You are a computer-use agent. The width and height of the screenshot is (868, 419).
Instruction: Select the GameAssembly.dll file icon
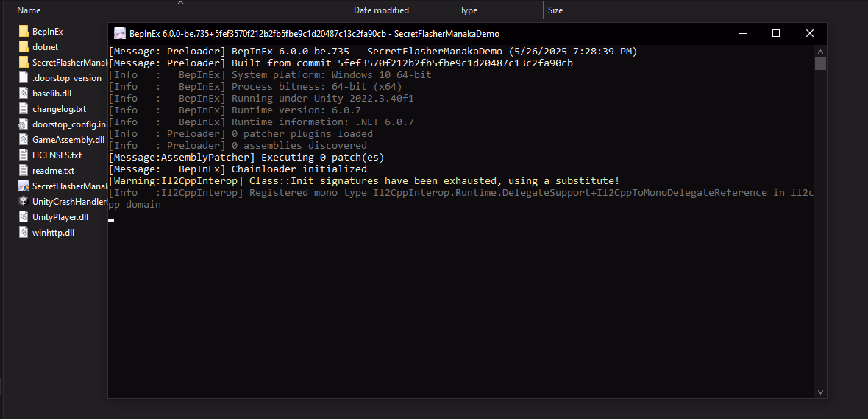[24, 140]
